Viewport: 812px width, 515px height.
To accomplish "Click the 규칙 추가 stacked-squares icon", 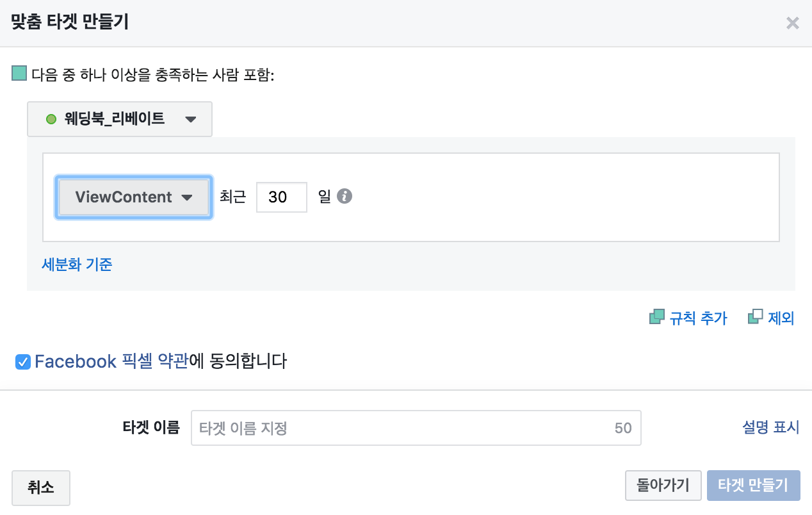I will pos(656,317).
